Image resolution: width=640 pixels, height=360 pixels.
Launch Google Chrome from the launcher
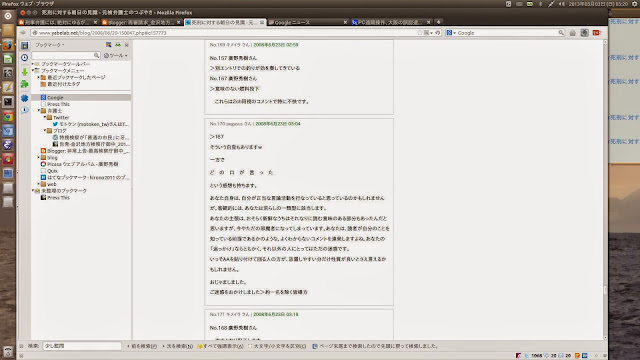(x=8, y=117)
